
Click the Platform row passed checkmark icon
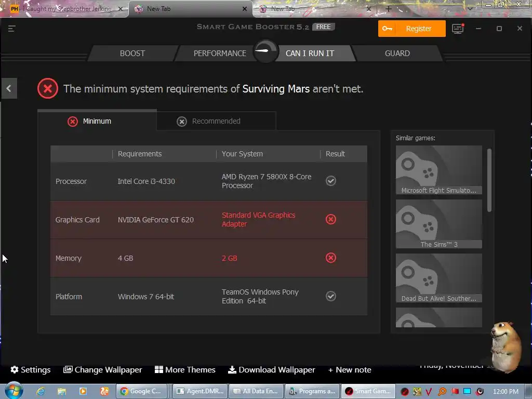[x=331, y=296]
